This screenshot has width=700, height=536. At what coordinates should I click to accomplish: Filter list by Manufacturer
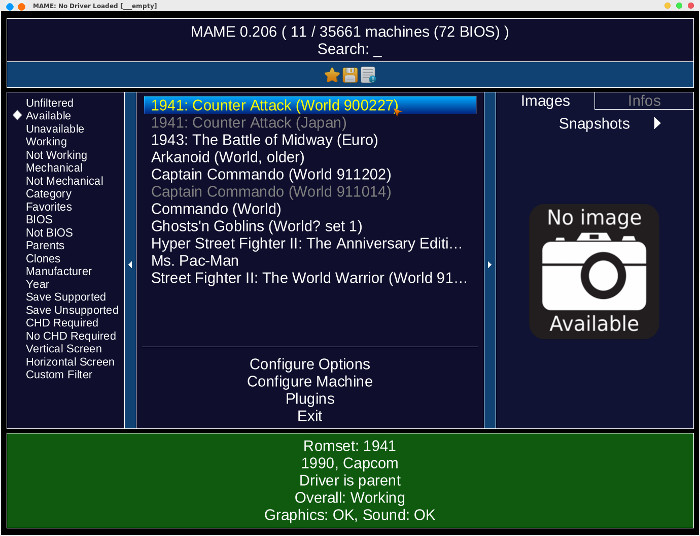[58, 271]
